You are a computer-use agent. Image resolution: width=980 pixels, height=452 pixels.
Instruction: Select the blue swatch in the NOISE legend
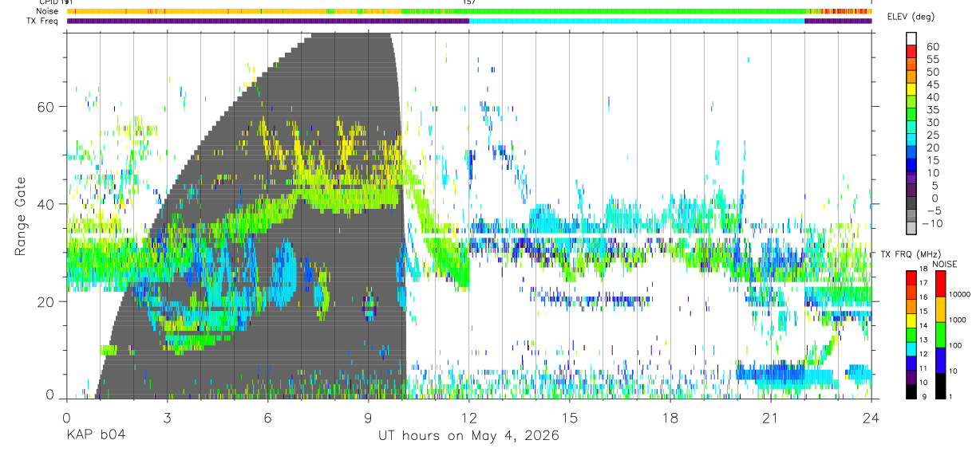pos(940,360)
